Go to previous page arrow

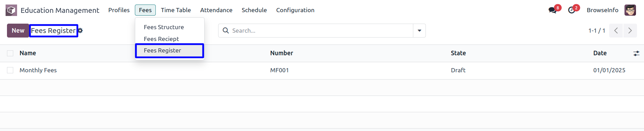tap(616, 31)
